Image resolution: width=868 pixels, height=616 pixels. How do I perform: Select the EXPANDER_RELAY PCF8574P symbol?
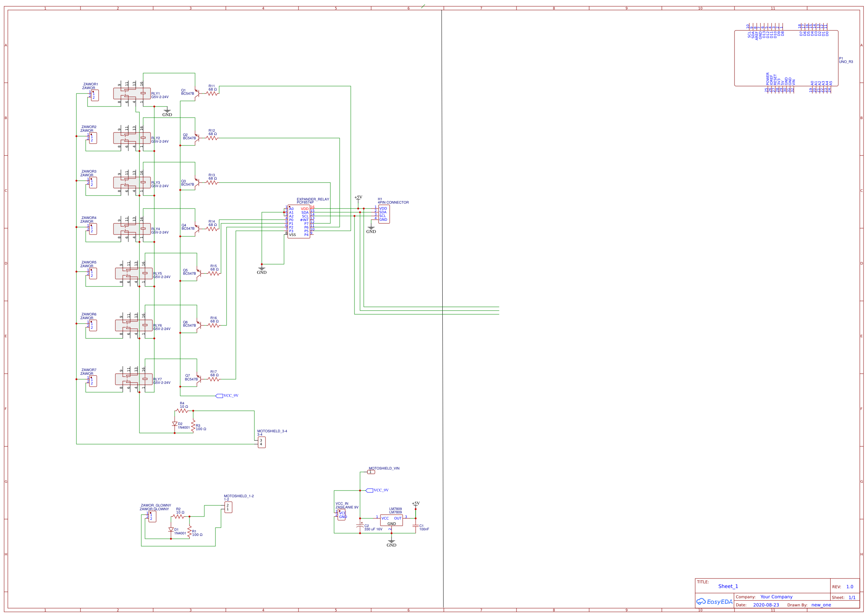(300, 222)
